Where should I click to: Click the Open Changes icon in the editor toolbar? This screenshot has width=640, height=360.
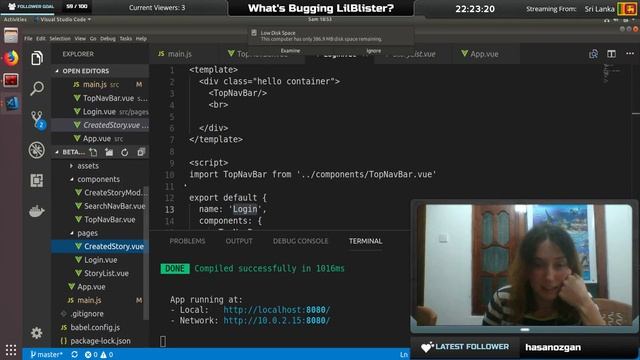click(x=593, y=54)
